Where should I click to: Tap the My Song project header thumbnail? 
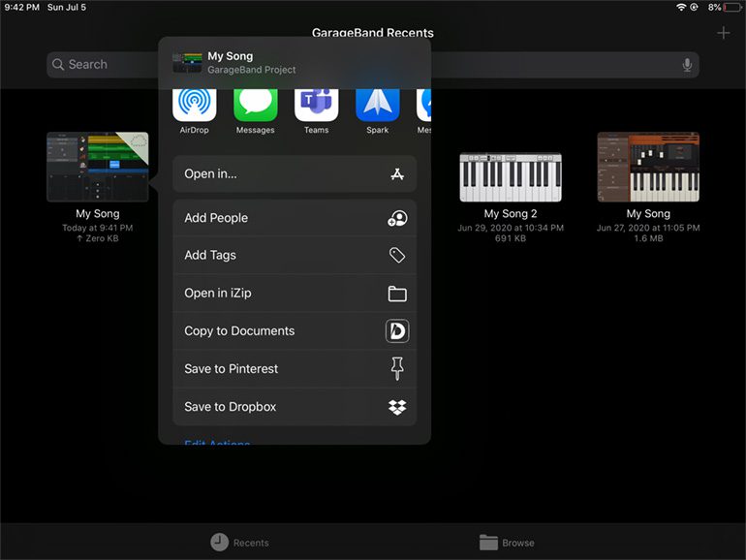pos(187,63)
